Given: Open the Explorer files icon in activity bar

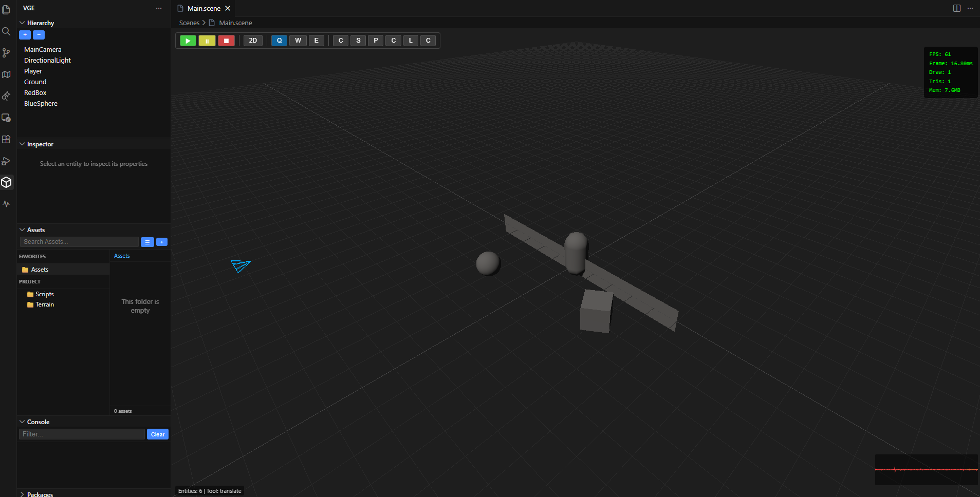Looking at the screenshot, I should [6, 10].
